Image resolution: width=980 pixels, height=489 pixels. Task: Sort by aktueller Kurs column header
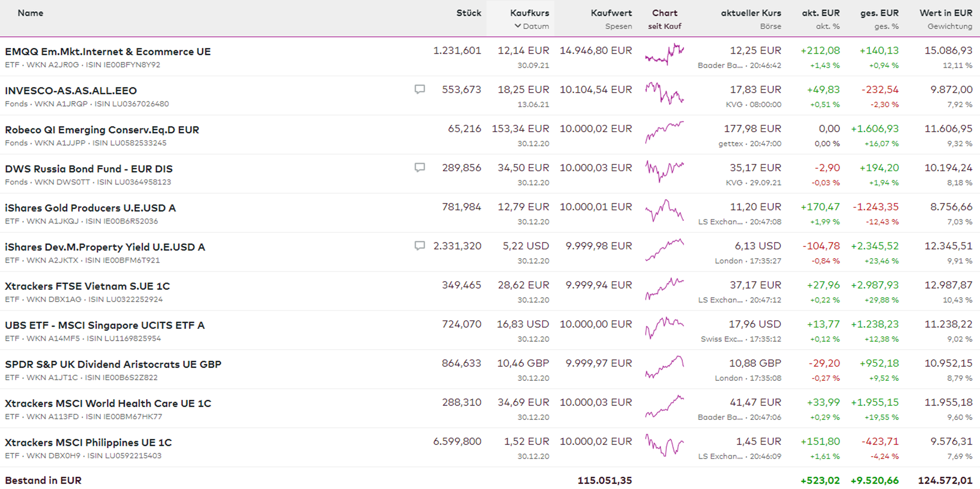[x=751, y=13]
